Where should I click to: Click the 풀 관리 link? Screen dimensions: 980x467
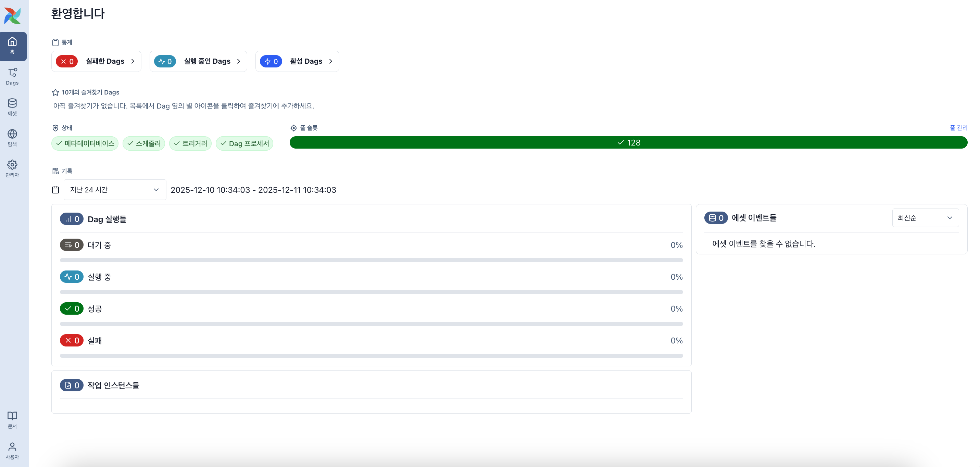click(958, 128)
